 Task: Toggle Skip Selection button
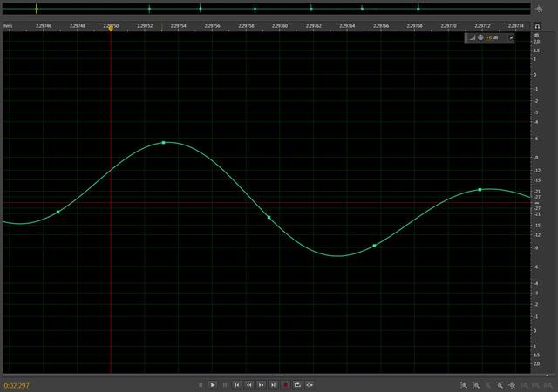[310, 384]
